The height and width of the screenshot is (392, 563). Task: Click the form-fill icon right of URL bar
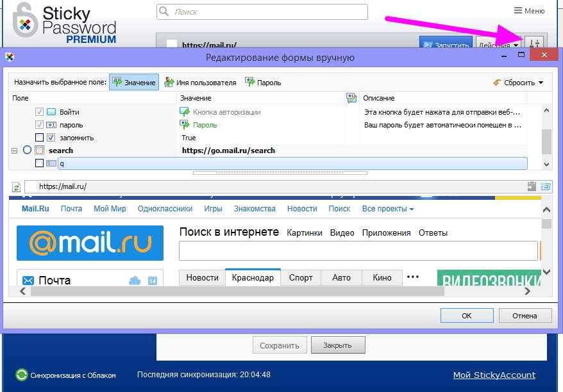546,186
